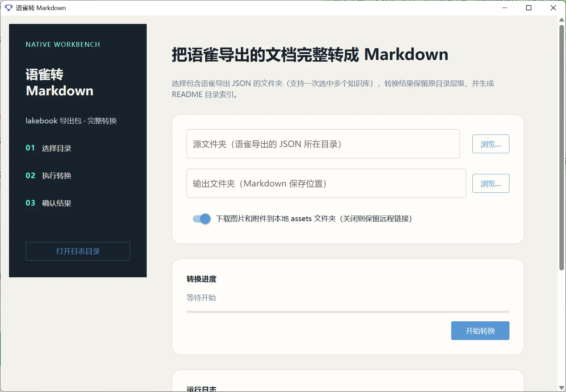Maximize the 语雀转 Markdown window
Screen dimensions: 566x392
[x=529, y=8]
